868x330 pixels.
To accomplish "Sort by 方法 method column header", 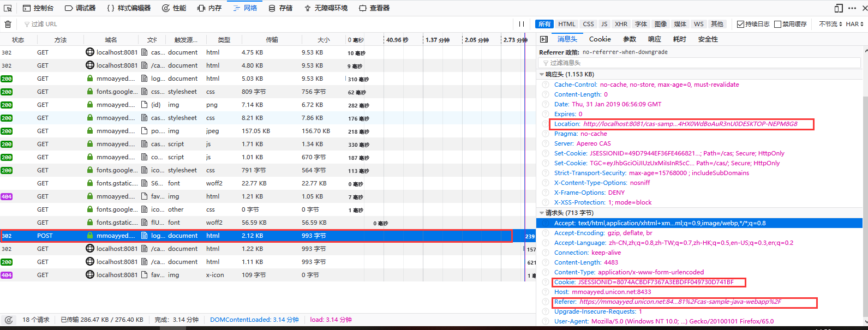I will (x=61, y=40).
